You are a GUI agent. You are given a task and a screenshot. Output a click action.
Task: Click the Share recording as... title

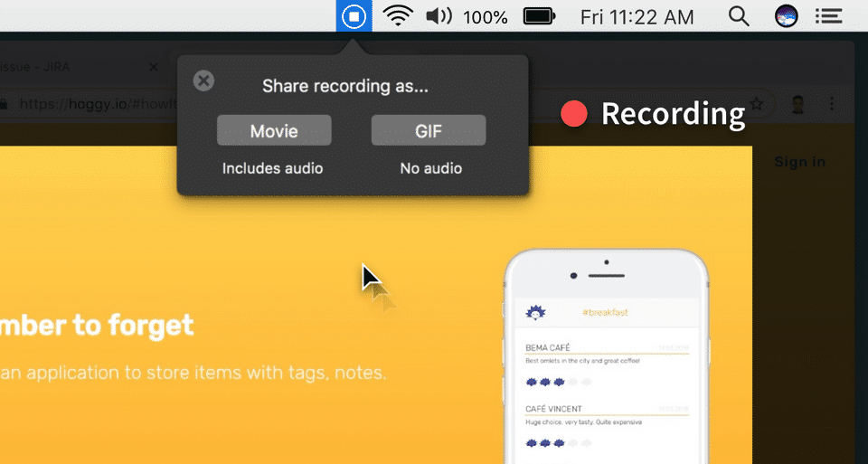click(344, 86)
